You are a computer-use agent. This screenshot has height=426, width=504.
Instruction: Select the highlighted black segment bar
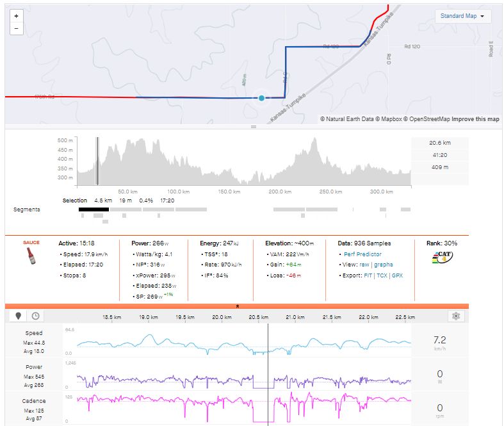[x=93, y=209]
